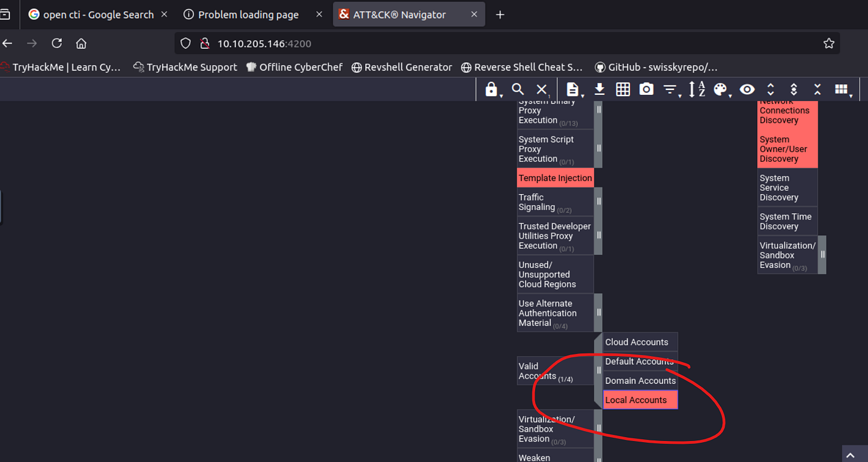Viewport: 868px width, 462px height.
Task: Open the tracking protection shield icon
Action: tap(185, 43)
